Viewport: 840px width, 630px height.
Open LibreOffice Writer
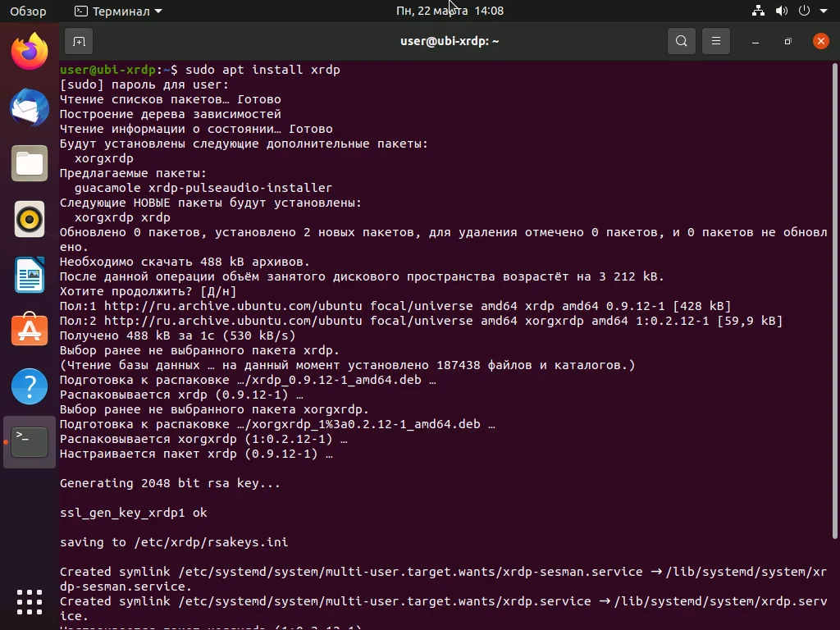coord(29,275)
